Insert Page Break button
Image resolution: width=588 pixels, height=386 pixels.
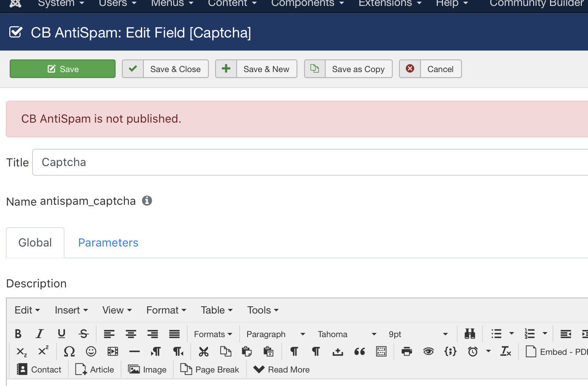click(209, 370)
